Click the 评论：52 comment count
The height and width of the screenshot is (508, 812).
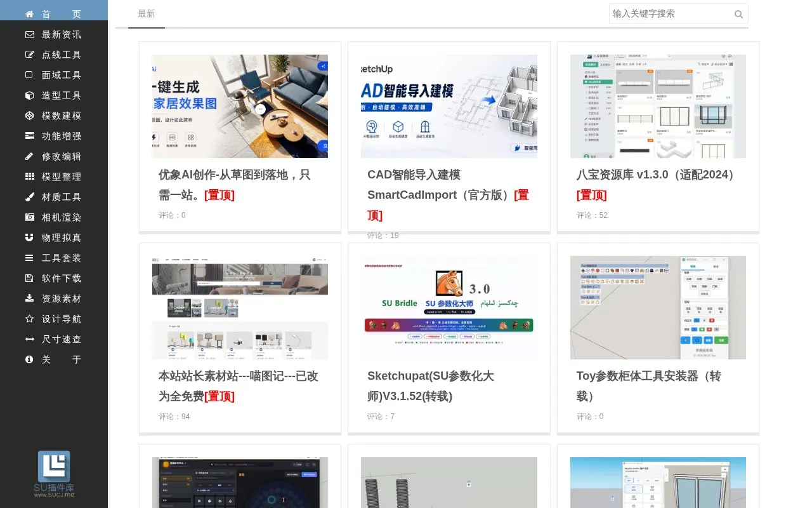[592, 215]
